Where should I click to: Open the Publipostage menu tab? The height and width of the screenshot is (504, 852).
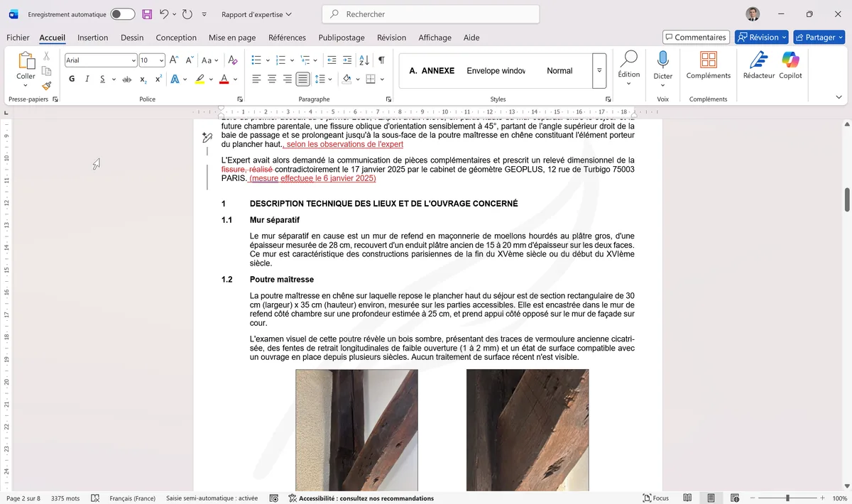click(342, 37)
